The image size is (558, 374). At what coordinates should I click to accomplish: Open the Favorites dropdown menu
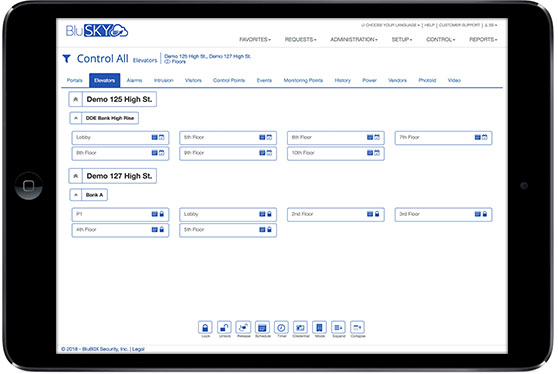pyautogui.click(x=255, y=39)
